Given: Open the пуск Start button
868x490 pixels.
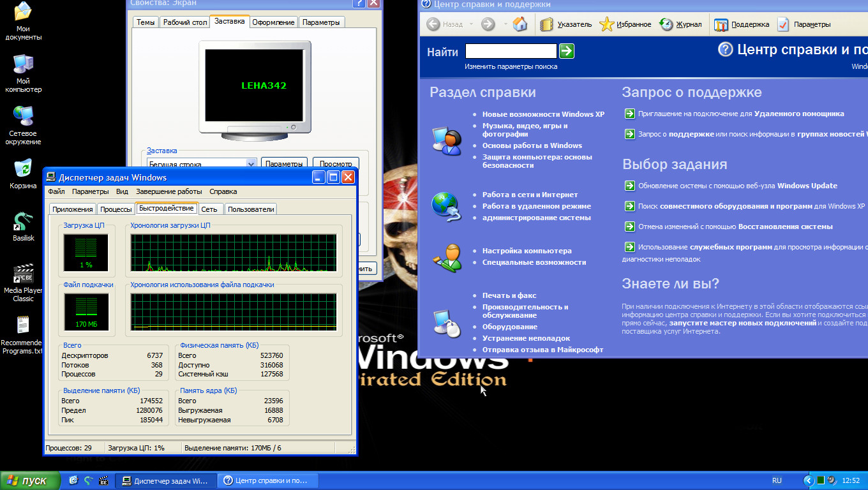Looking at the screenshot, I should click(x=30, y=480).
